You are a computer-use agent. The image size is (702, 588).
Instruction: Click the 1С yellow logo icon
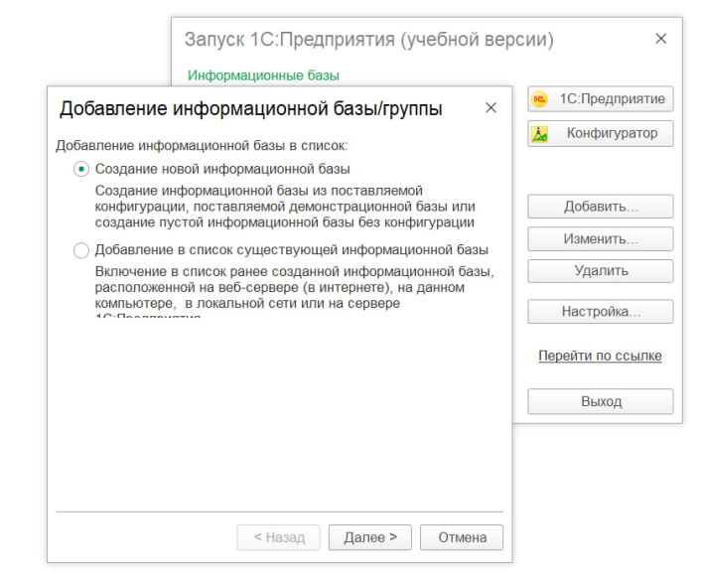pyautogui.click(x=540, y=99)
